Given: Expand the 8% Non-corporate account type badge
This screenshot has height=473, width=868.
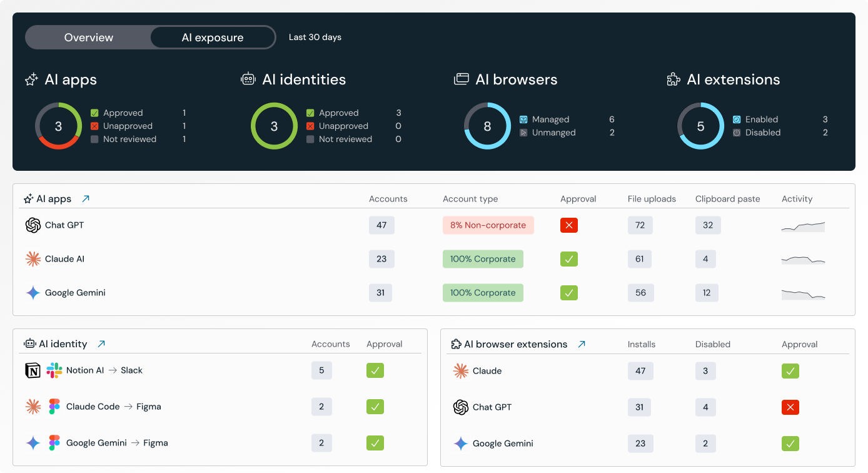Looking at the screenshot, I should pyautogui.click(x=488, y=225).
